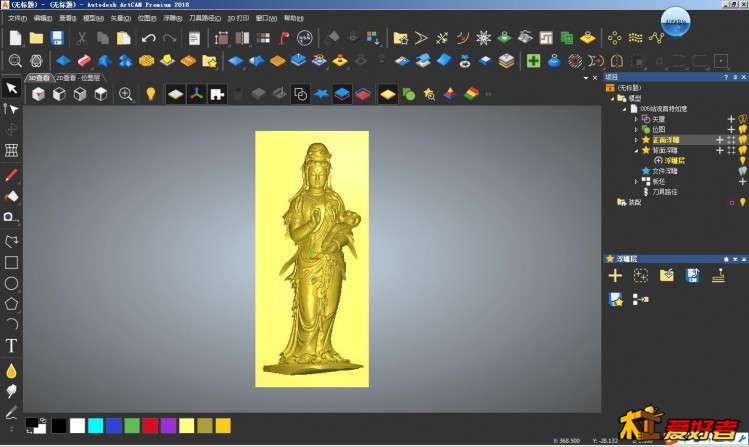Image resolution: width=749 pixels, height=447 pixels.
Task: Save the model with the floppy disk icon
Action: tap(57, 38)
